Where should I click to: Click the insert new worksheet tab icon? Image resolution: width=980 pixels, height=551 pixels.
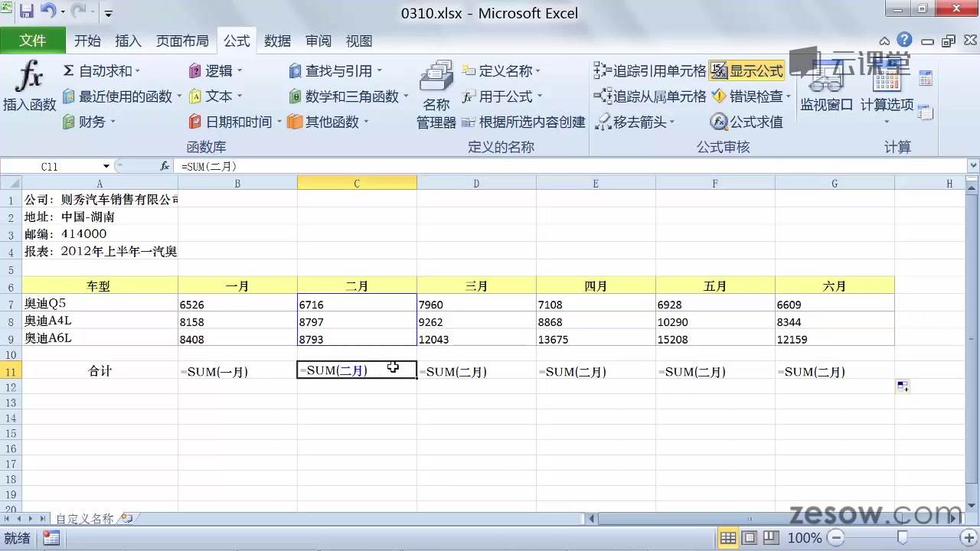(x=126, y=518)
